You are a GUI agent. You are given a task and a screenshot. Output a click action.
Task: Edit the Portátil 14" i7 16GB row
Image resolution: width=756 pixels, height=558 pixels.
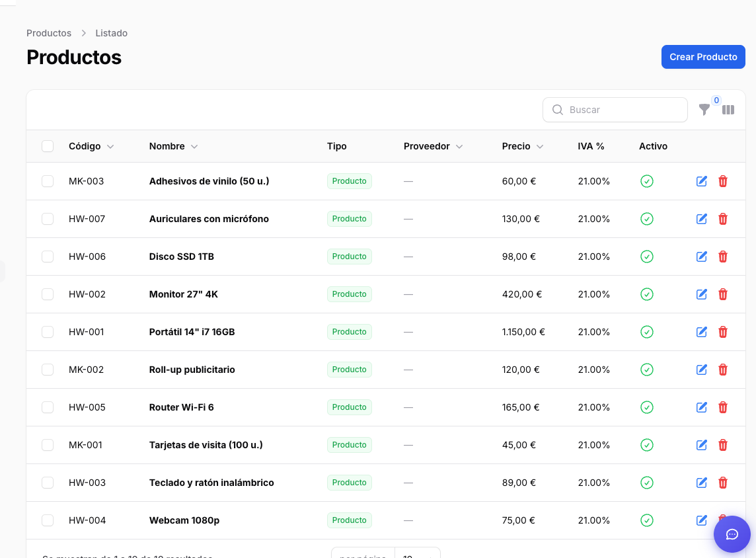coord(702,332)
